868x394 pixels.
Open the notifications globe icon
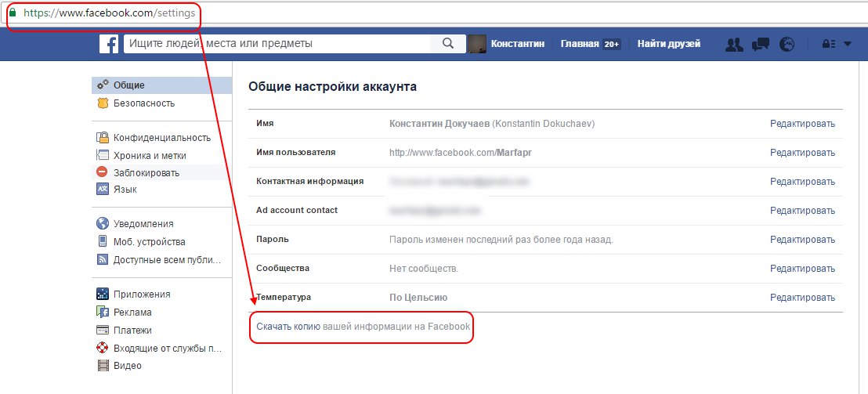(x=787, y=45)
